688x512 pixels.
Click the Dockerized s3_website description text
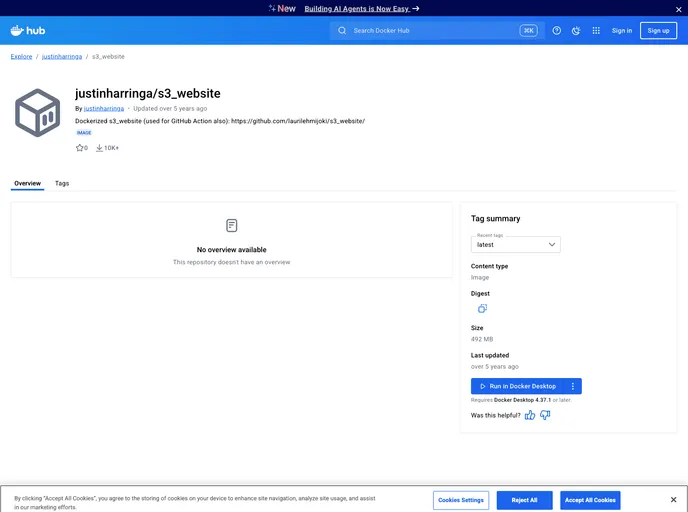coord(220,121)
